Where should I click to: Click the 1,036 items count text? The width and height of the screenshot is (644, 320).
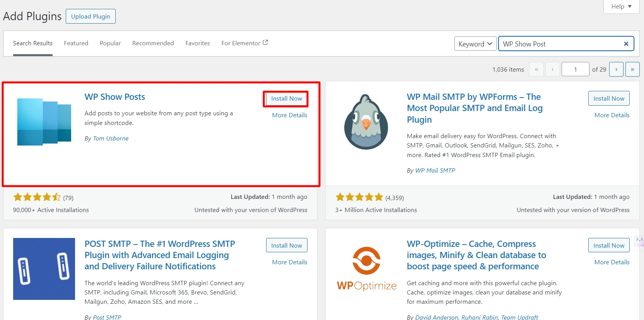coord(508,70)
